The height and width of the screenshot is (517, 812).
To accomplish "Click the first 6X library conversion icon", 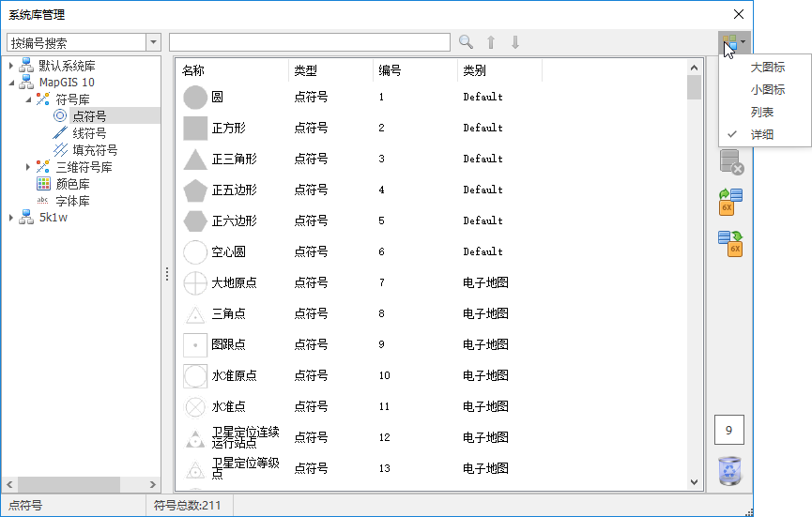I will click(x=730, y=202).
